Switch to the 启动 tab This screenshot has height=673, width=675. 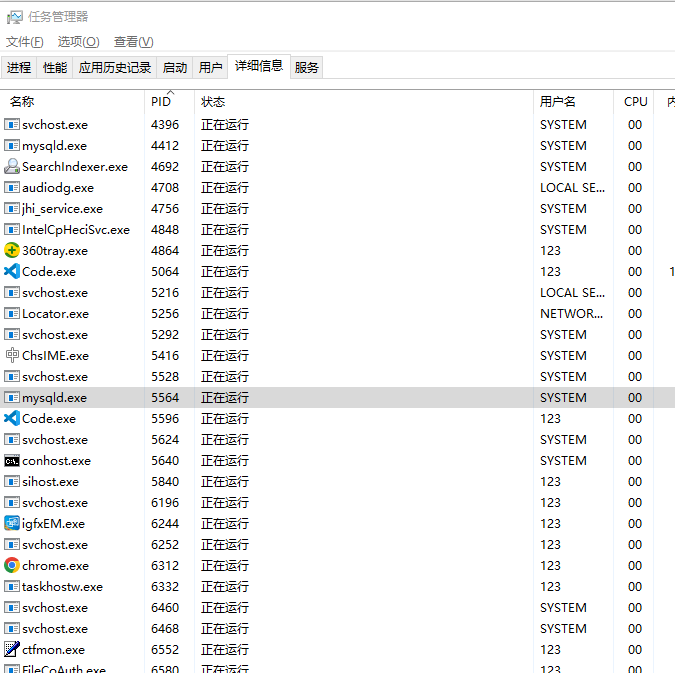tap(175, 68)
